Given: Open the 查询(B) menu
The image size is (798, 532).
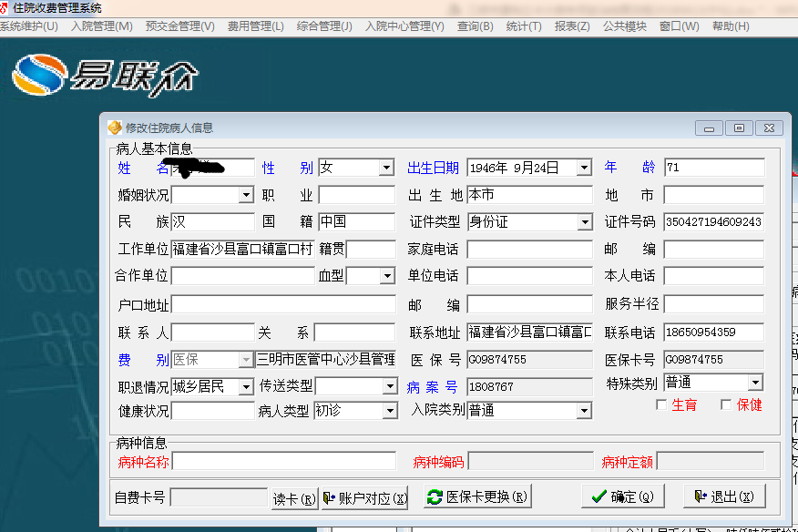Looking at the screenshot, I should [476, 26].
